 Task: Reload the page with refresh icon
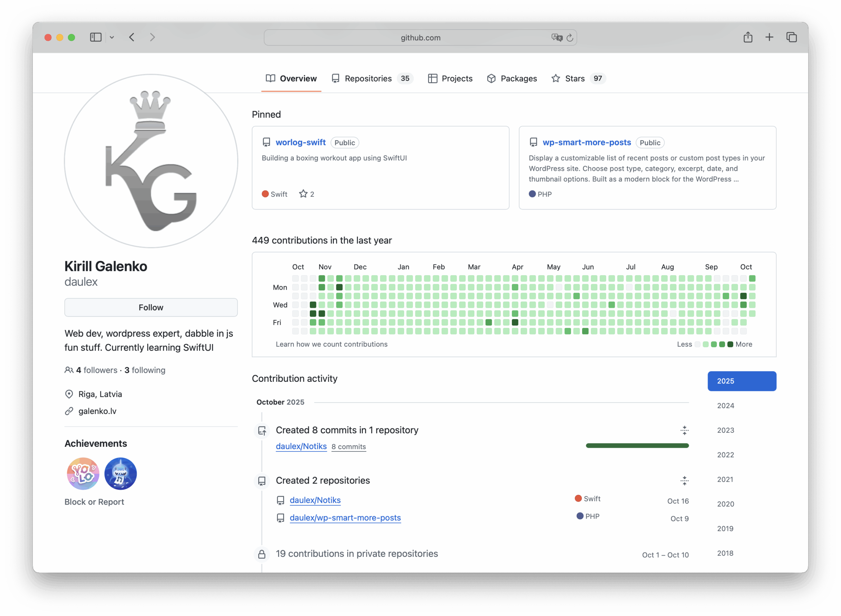pyautogui.click(x=570, y=38)
